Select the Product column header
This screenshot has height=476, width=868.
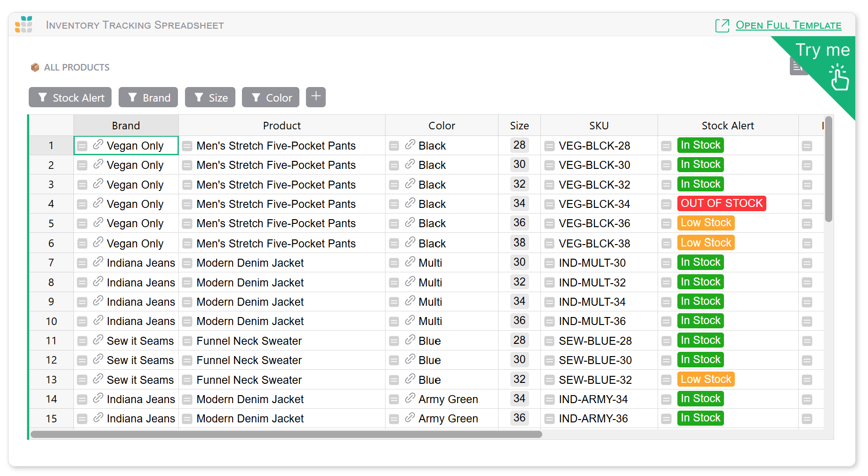tap(282, 126)
